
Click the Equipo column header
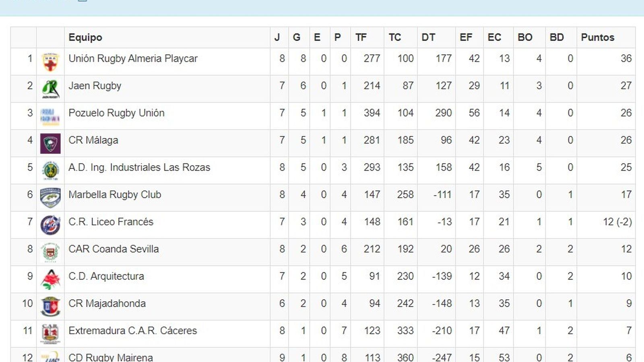(x=85, y=37)
